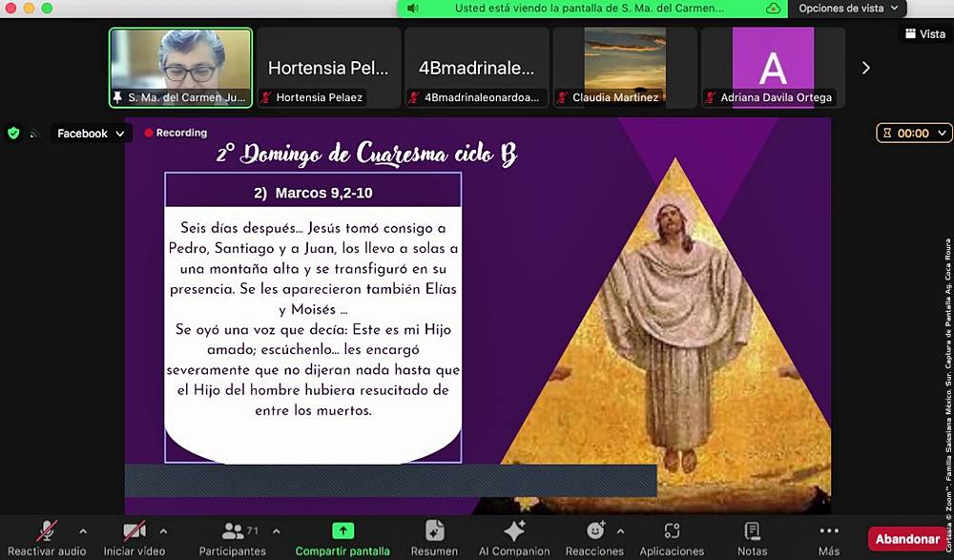The image size is (954, 560).
Task: Click muted mic icon on Claudia Martinez
Action: coord(562,97)
